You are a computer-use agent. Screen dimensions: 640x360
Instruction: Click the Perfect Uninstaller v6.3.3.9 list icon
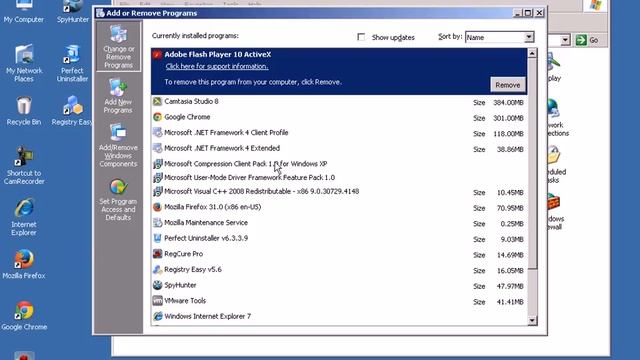click(x=158, y=238)
